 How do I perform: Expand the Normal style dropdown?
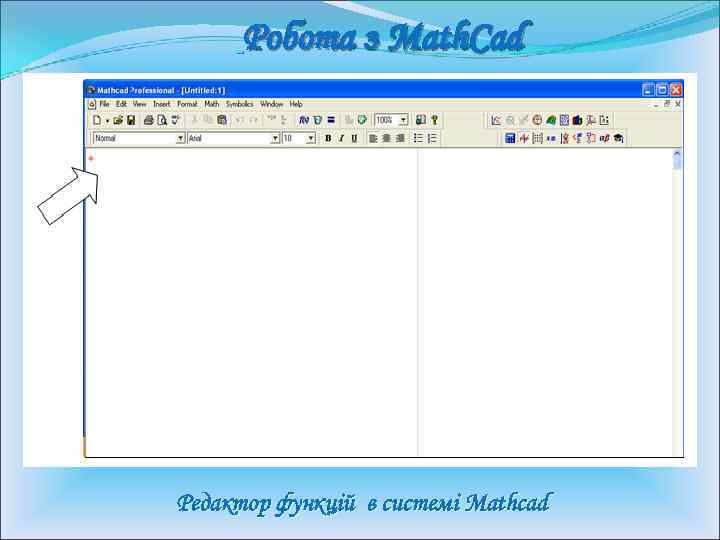pos(180,138)
